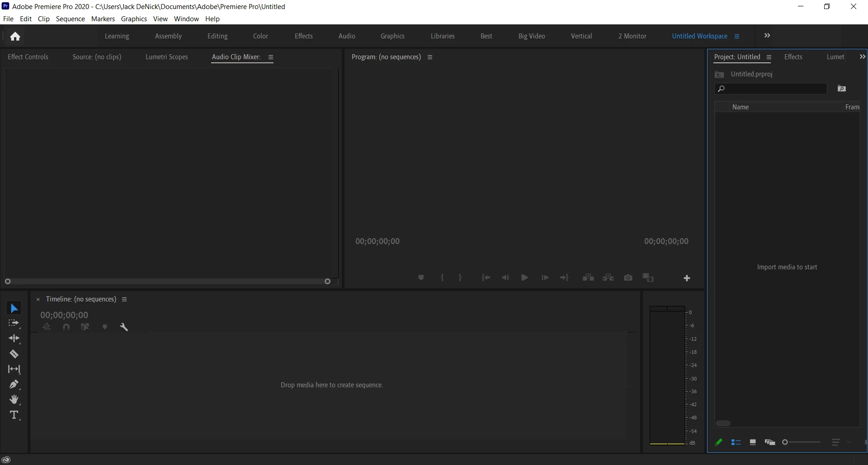The image size is (868, 465).
Task: Open the Project panel menu
Action: pos(769,57)
